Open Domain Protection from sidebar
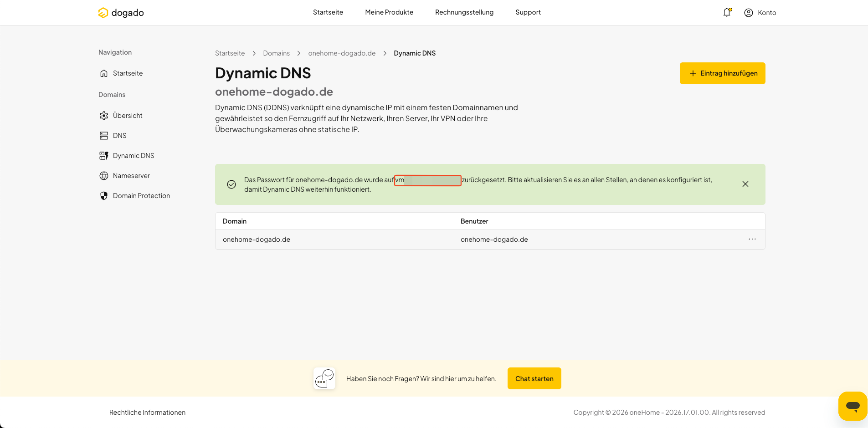Image resolution: width=868 pixels, height=428 pixels. (141, 196)
